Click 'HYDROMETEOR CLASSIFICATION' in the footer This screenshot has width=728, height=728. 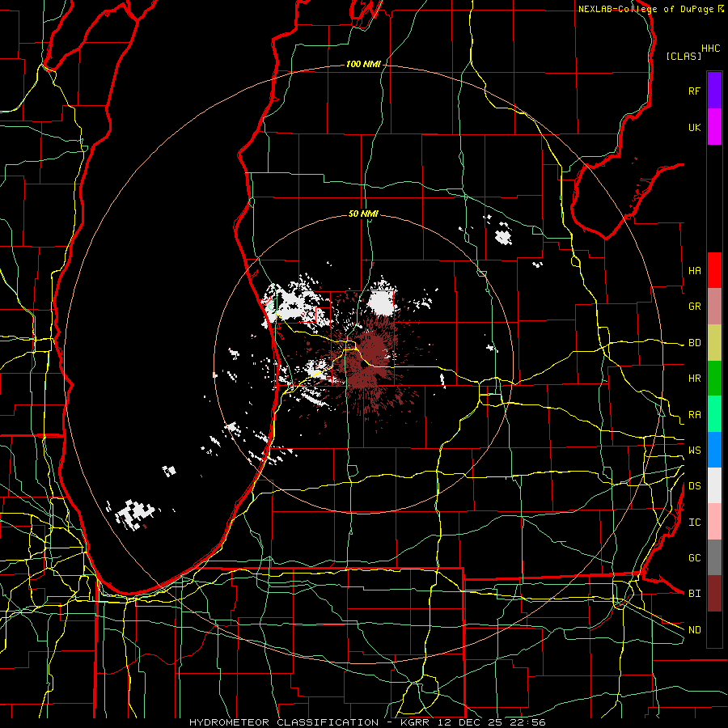pos(284,722)
